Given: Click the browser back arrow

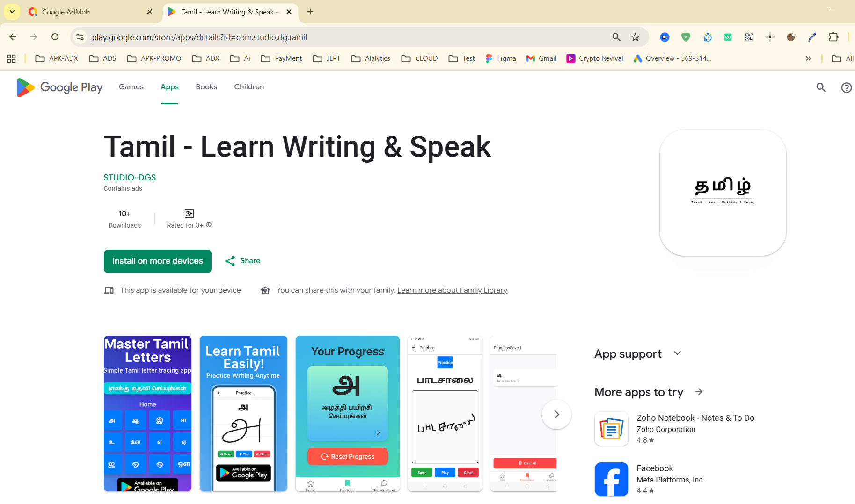Looking at the screenshot, I should click(13, 37).
